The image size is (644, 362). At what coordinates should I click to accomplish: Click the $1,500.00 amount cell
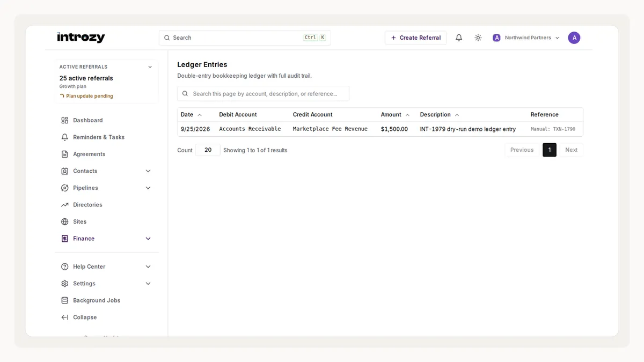pos(394,129)
